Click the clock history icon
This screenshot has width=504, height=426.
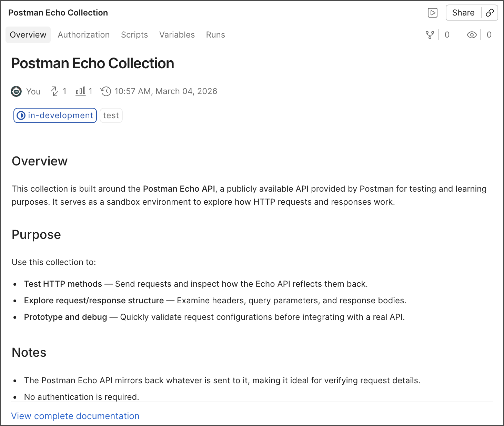pos(106,91)
